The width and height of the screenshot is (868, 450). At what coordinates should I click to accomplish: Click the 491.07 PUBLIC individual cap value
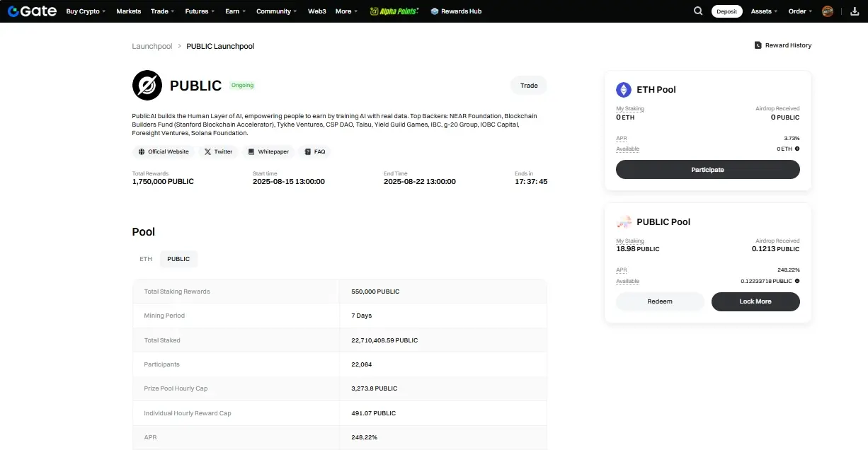click(x=374, y=413)
